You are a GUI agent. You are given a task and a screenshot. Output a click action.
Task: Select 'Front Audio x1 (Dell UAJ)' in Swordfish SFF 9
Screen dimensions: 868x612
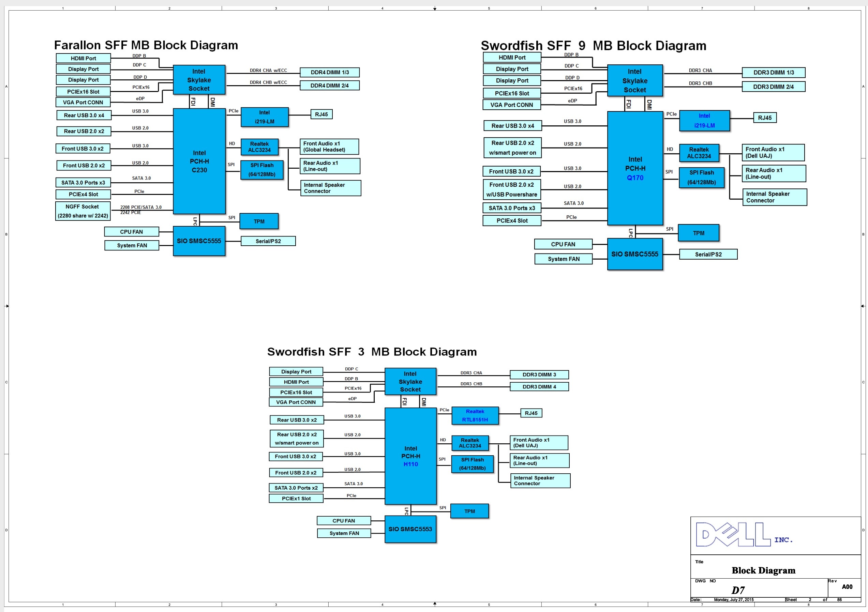point(773,153)
